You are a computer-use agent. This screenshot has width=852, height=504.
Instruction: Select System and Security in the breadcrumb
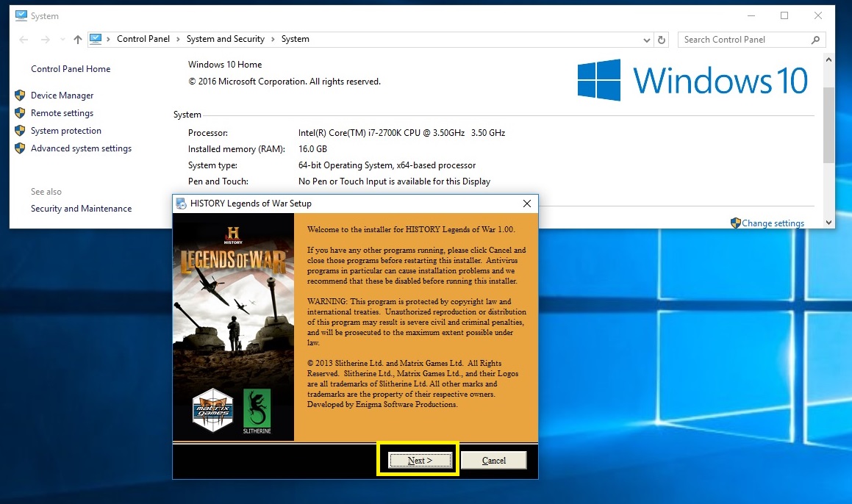coord(226,38)
